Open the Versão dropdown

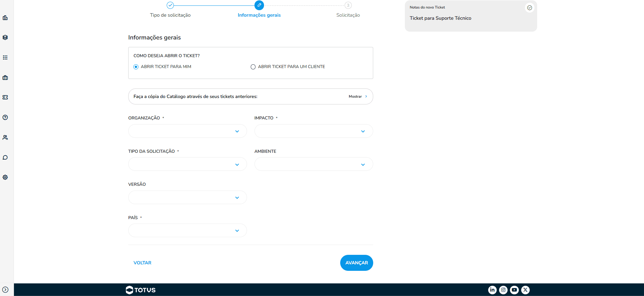pyautogui.click(x=187, y=197)
